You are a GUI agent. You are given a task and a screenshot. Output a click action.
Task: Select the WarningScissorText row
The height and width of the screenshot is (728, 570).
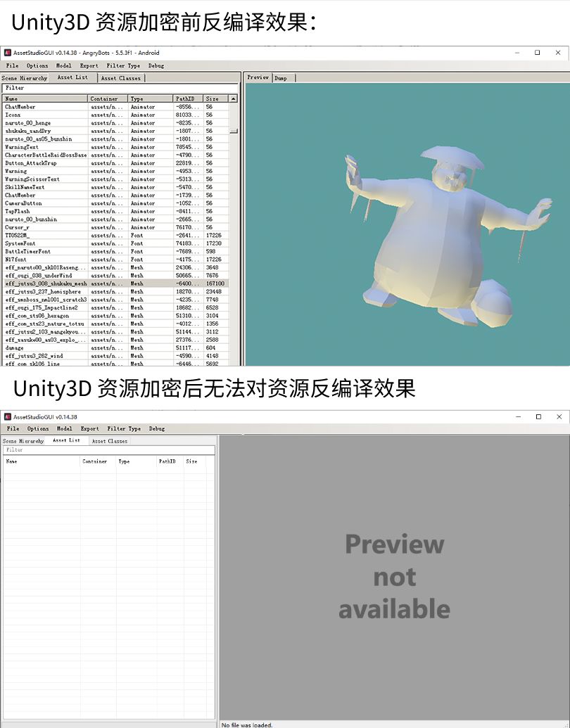tap(115, 179)
